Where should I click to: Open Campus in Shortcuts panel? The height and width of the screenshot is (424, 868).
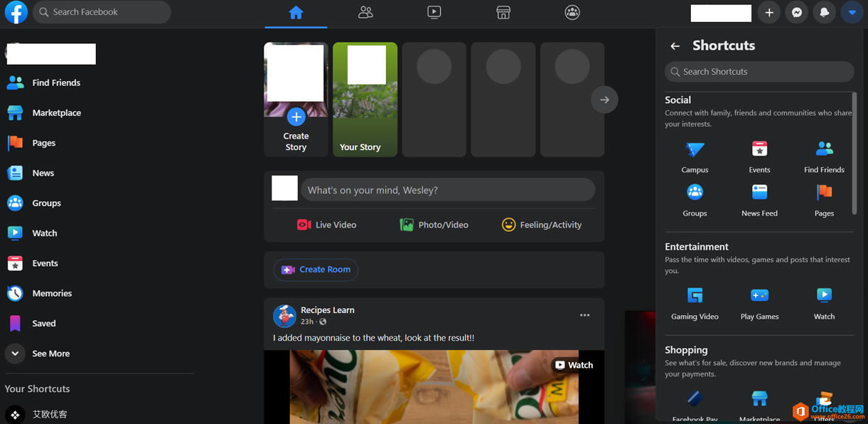695,157
